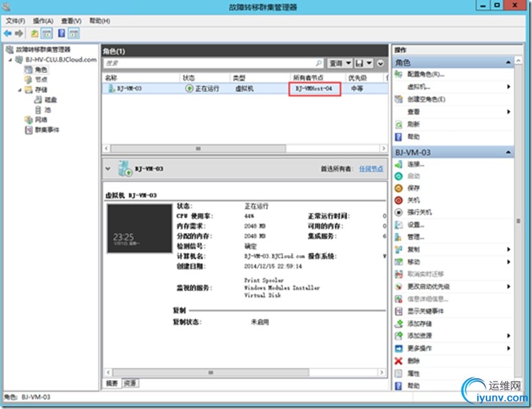Expand the search options chevron button

(x=380, y=63)
